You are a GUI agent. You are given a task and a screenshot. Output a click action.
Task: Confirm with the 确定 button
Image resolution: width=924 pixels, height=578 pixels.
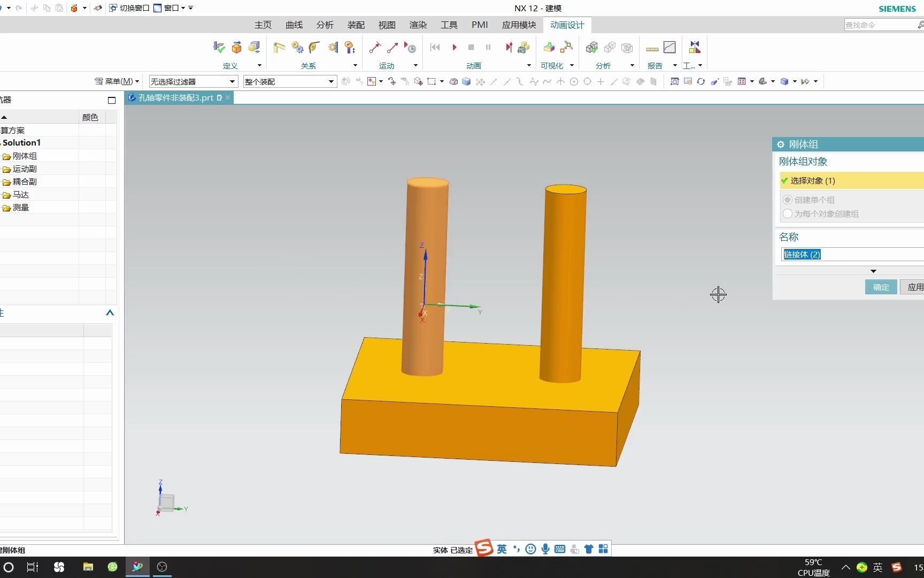881,287
